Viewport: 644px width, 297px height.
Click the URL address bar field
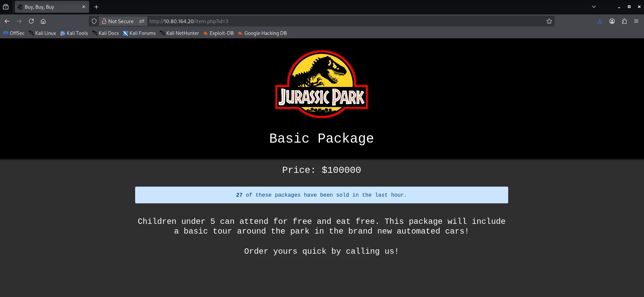336,21
